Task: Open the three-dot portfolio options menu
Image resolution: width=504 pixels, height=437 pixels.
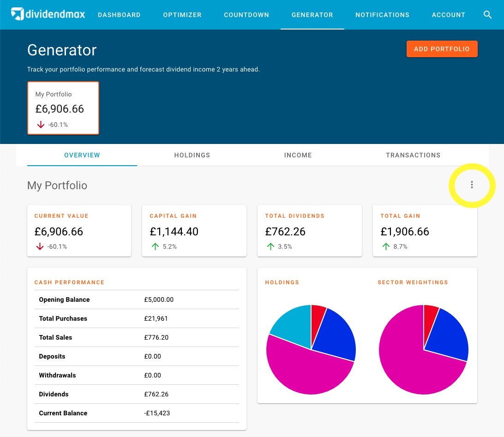Action: [x=472, y=185]
